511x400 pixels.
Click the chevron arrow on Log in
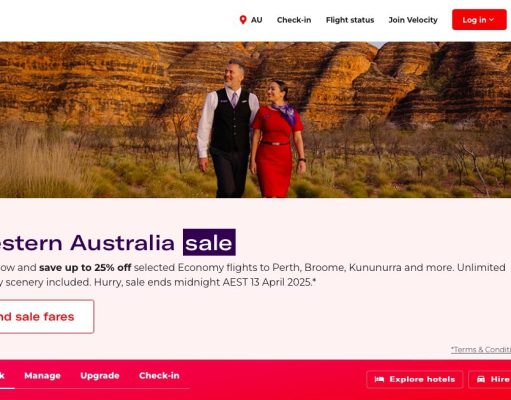pos(491,20)
